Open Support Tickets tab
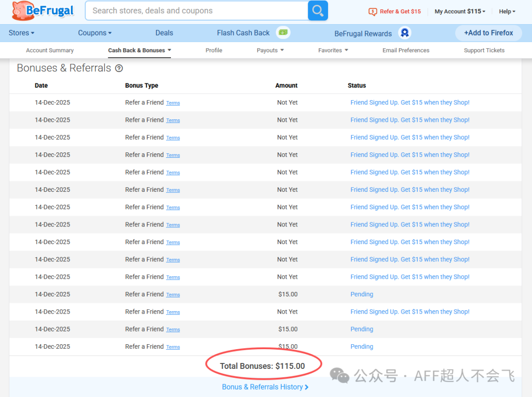The height and width of the screenshot is (397, 532). (484, 50)
